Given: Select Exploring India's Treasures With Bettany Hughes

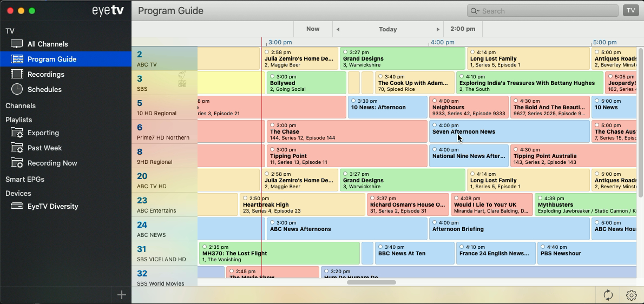Looking at the screenshot, I should (530, 83).
